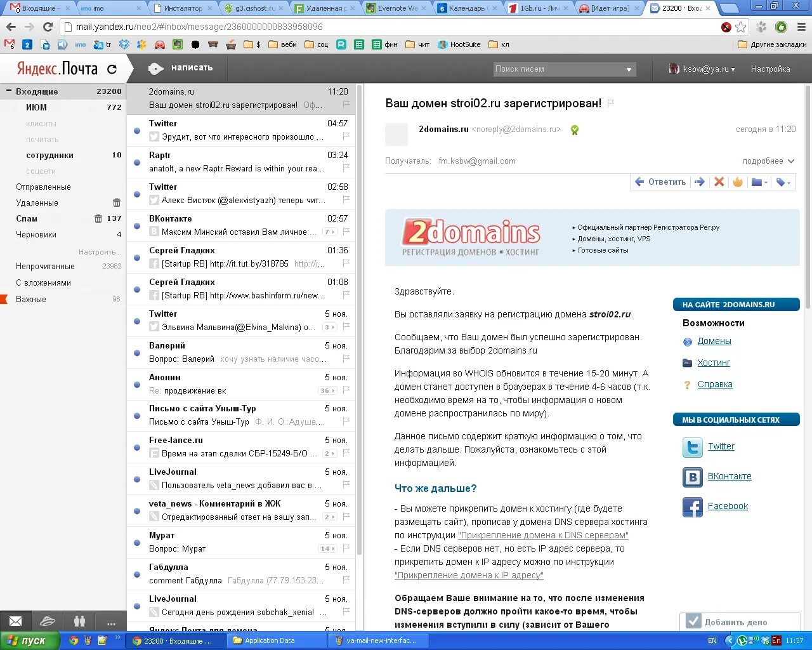Open the ksbw@ya.ru account menu
This screenshot has width=812, height=650.
click(x=702, y=69)
